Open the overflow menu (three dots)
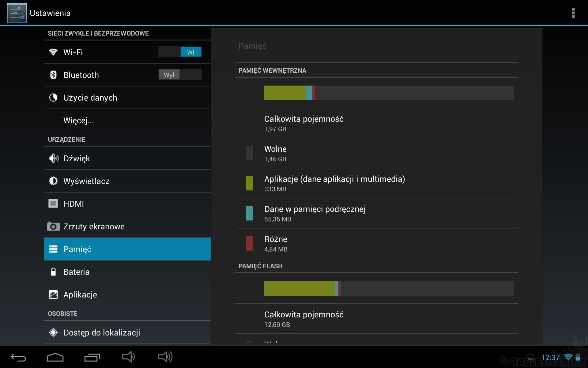The image size is (588, 368). [573, 13]
